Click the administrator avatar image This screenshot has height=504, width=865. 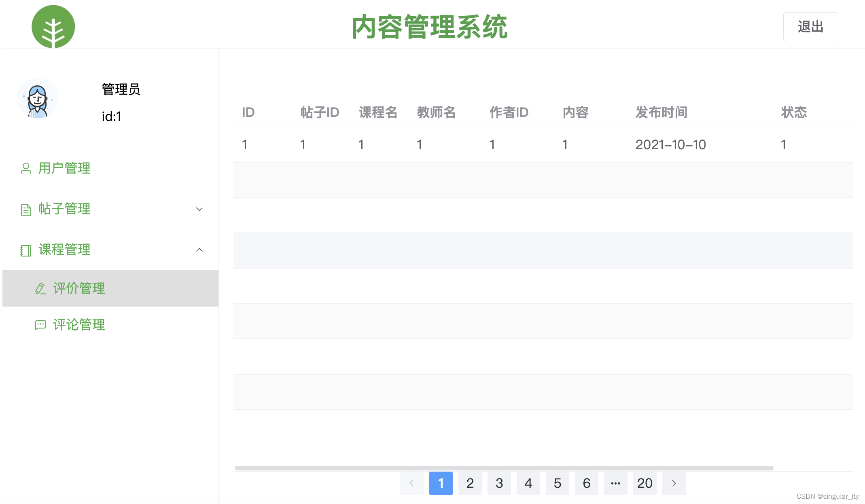[37, 98]
